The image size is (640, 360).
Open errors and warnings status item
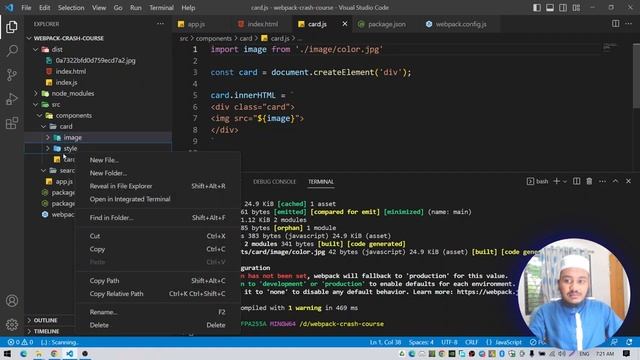pyautogui.click(x=20, y=342)
